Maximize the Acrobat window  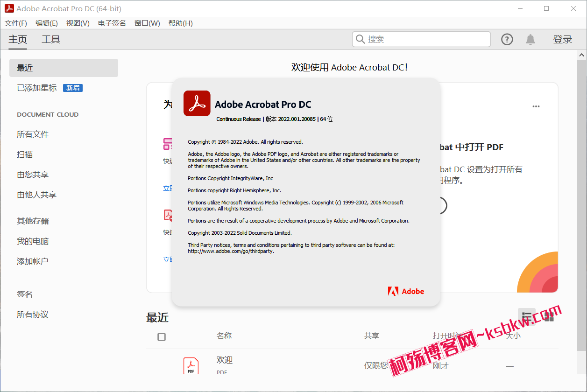[x=546, y=8]
